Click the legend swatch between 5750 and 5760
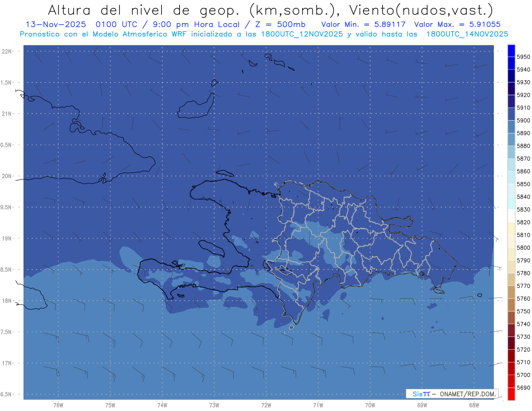Image resolution: width=532 pixels, height=411 pixels. [x=511, y=305]
